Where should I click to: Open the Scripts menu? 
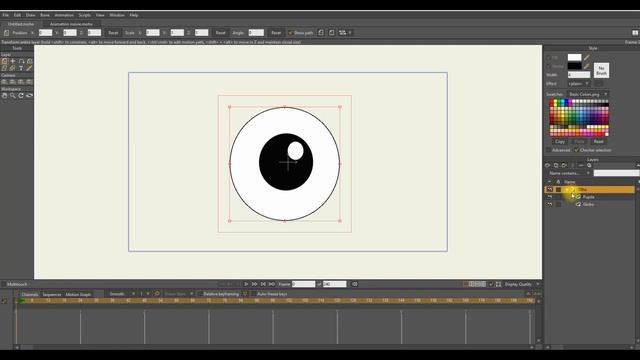tap(85, 15)
